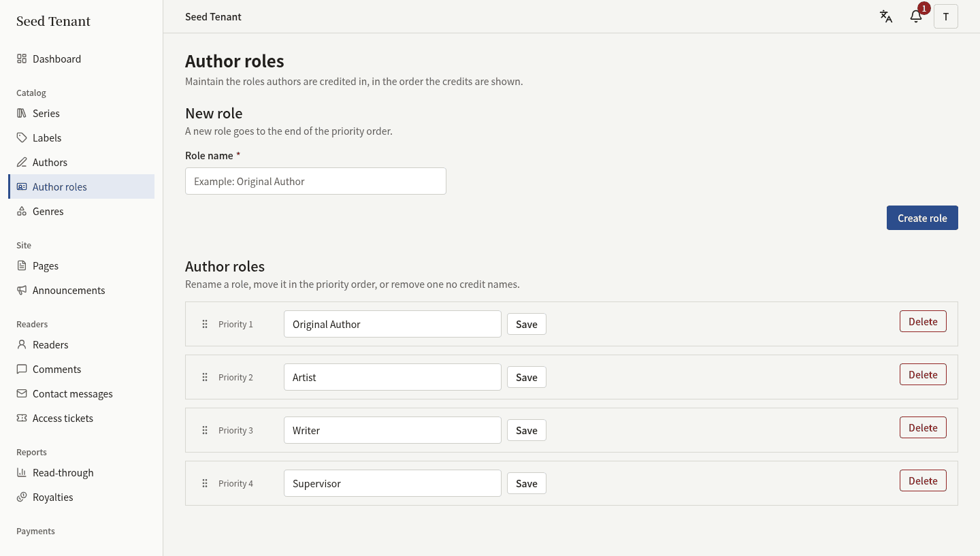The height and width of the screenshot is (556, 980).
Task: Open the language translation icon
Action: pos(886,16)
